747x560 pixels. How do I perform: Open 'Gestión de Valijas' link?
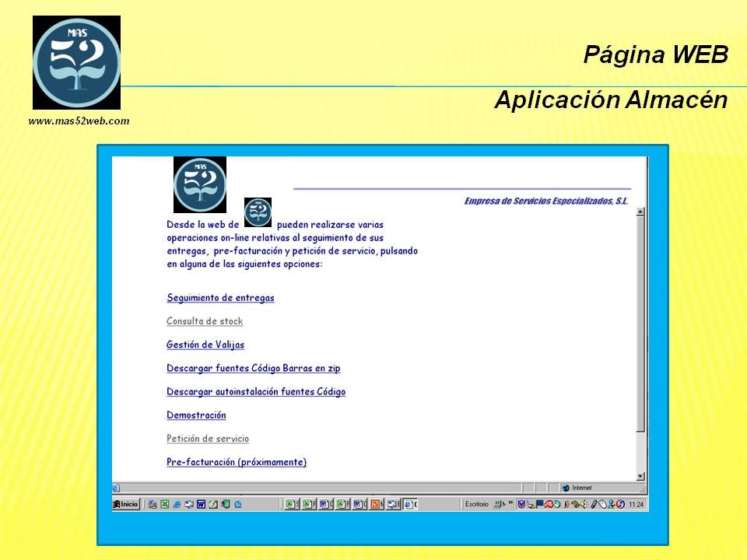(x=205, y=345)
